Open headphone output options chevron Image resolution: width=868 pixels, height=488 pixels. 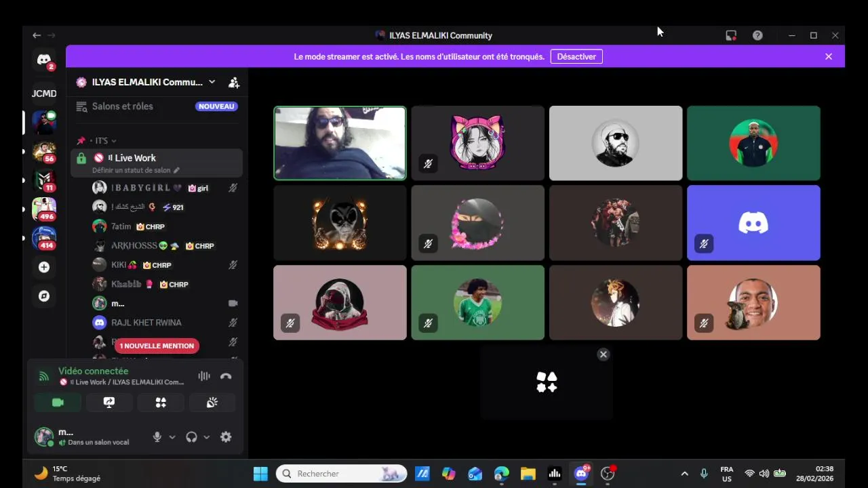[x=207, y=437]
